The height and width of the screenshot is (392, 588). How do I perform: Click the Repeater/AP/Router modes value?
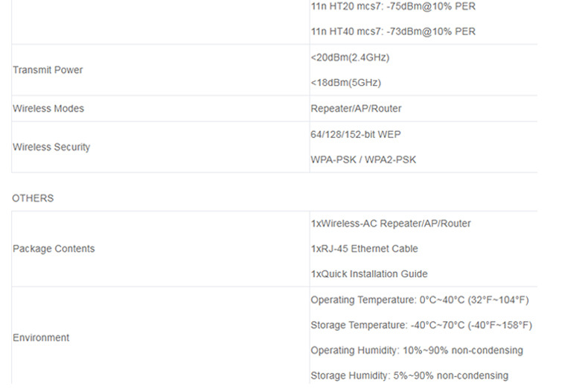coord(356,109)
